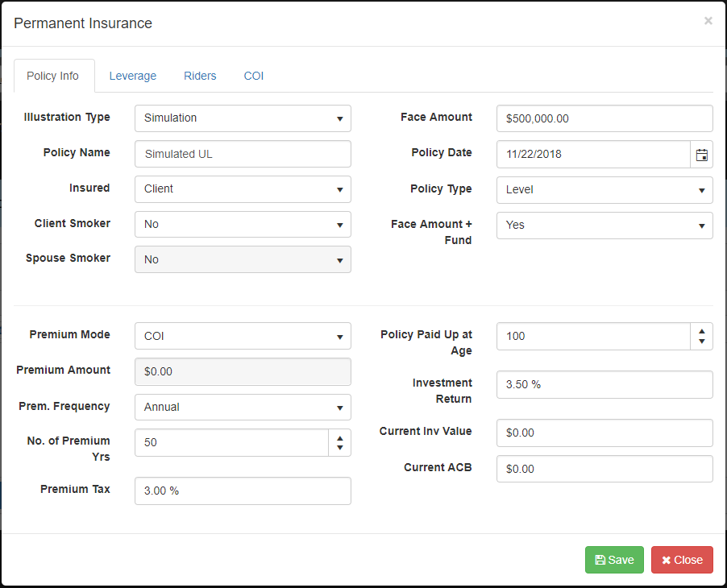This screenshot has width=727, height=588.
Task: Go to the COI tab
Action: (x=254, y=76)
